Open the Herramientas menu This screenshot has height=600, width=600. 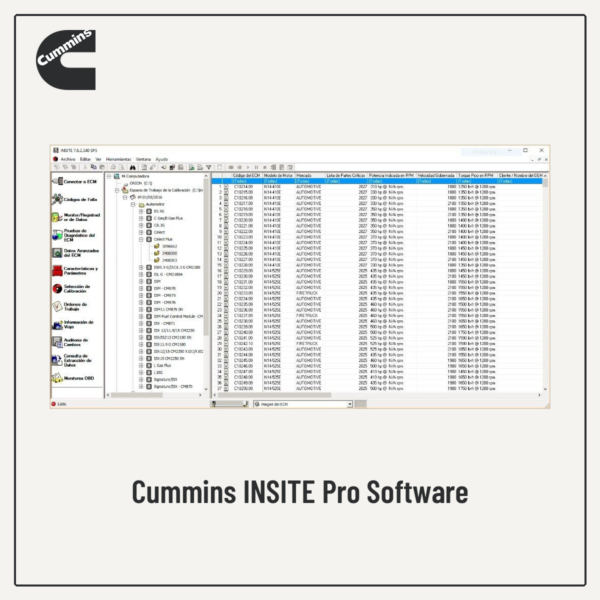point(118,159)
